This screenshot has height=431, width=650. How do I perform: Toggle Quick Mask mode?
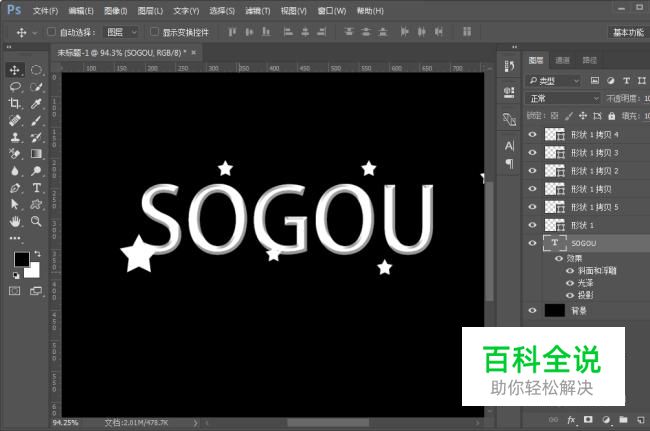click(15, 291)
